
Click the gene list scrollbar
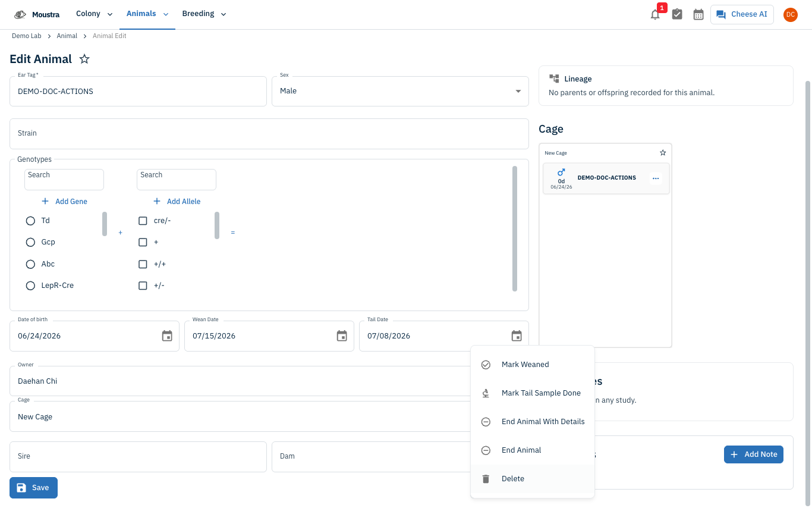[105, 224]
